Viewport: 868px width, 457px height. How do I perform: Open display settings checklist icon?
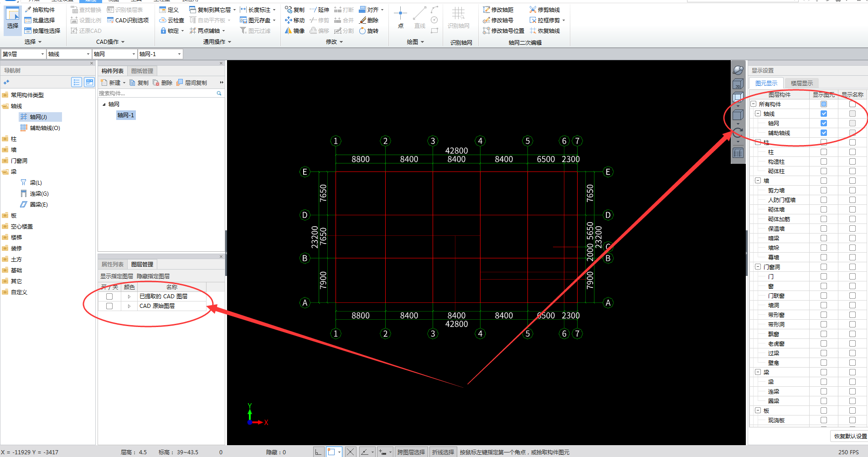[738, 153]
